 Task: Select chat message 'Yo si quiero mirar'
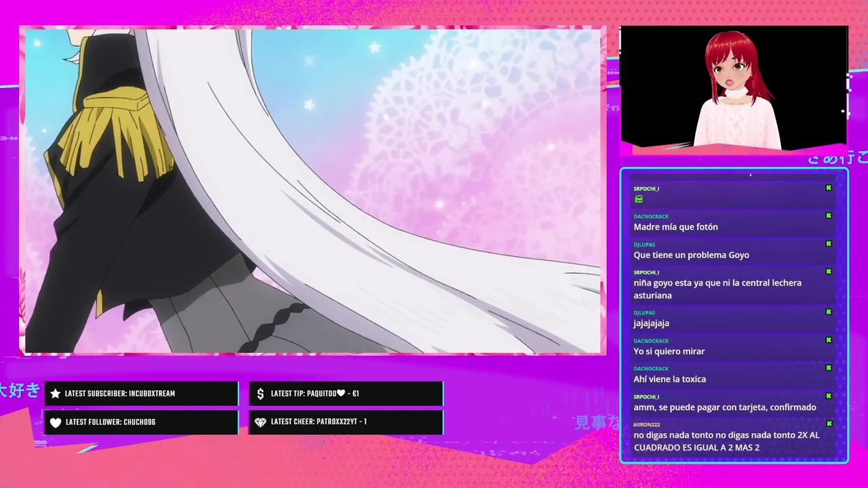[x=669, y=351]
